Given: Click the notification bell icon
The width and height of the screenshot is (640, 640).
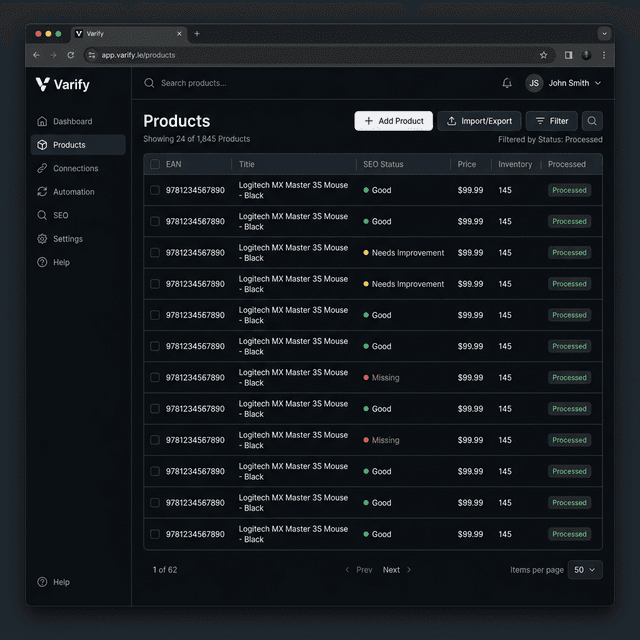Looking at the screenshot, I should [507, 83].
